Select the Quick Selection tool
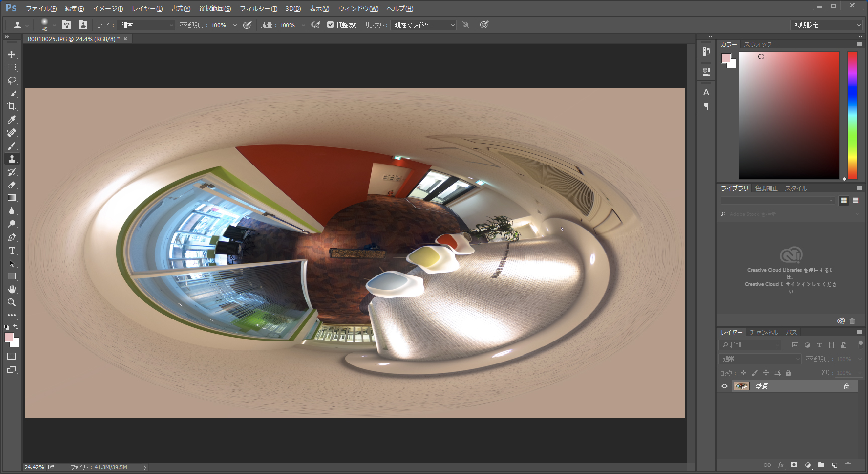Image resolution: width=868 pixels, height=474 pixels. tap(12, 93)
